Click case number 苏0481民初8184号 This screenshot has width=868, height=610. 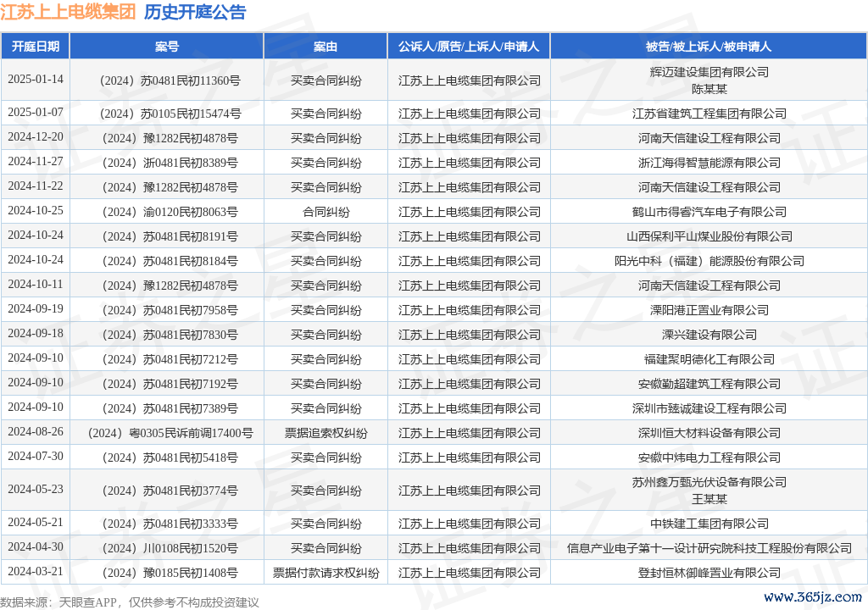(170, 261)
